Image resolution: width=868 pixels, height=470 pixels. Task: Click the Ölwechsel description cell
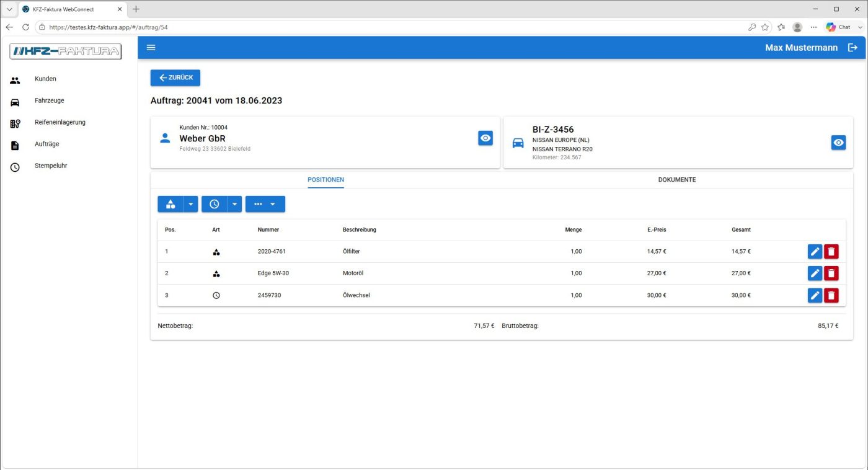coord(356,295)
